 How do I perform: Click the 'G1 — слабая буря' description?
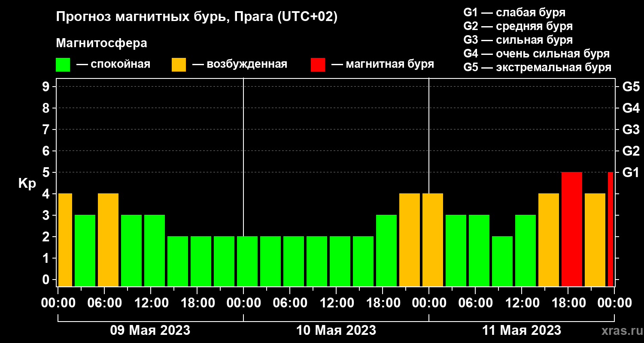click(x=514, y=12)
